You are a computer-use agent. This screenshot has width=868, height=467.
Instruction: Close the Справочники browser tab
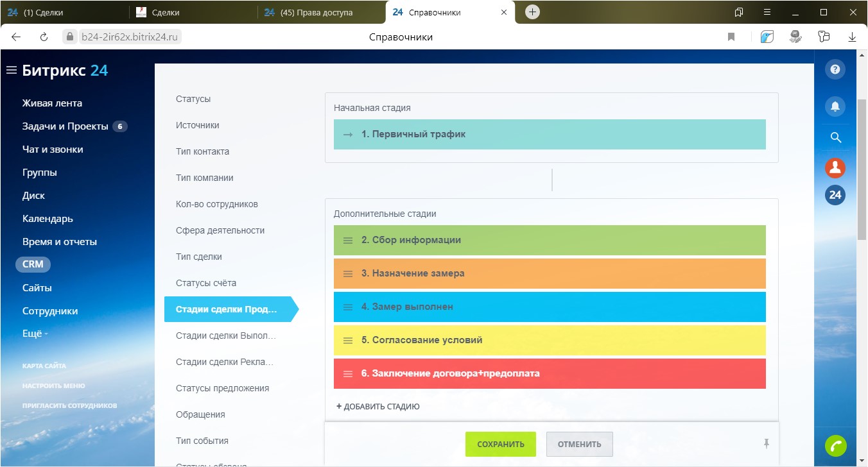(x=504, y=12)
